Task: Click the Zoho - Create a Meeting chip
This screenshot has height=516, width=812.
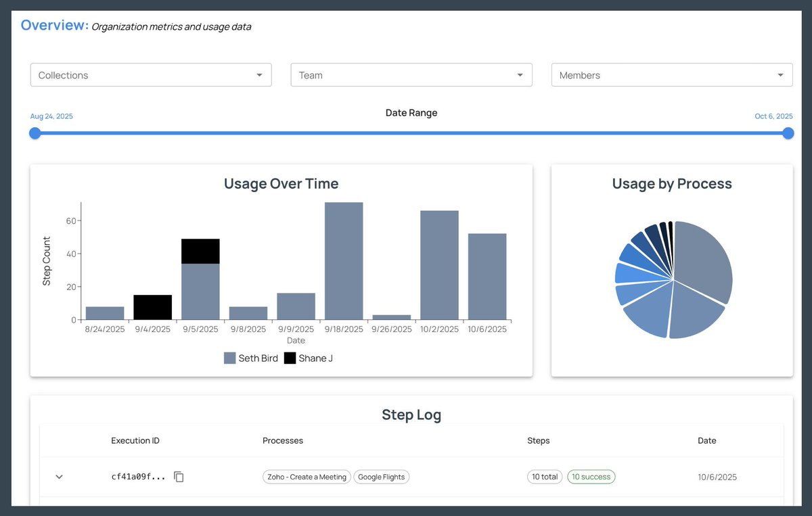Action: 307,477
